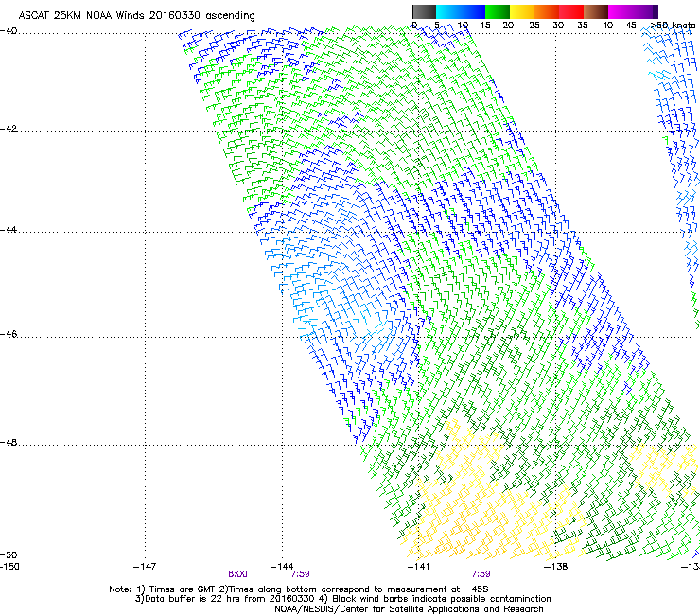The height and width of the screenshot is (615, 700).
Task: Click the -42 latitude axis label
Action: (9, 129)
